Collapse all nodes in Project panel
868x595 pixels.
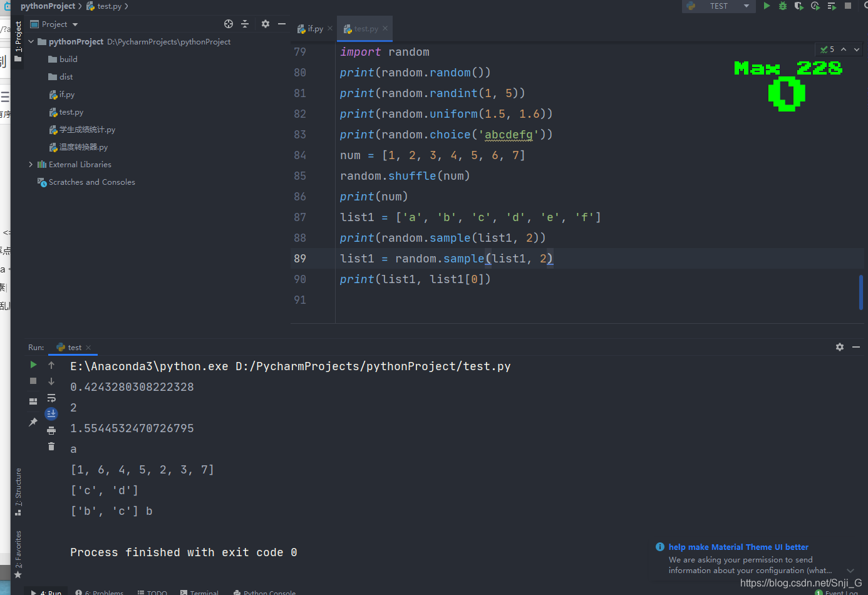(245, 24)
